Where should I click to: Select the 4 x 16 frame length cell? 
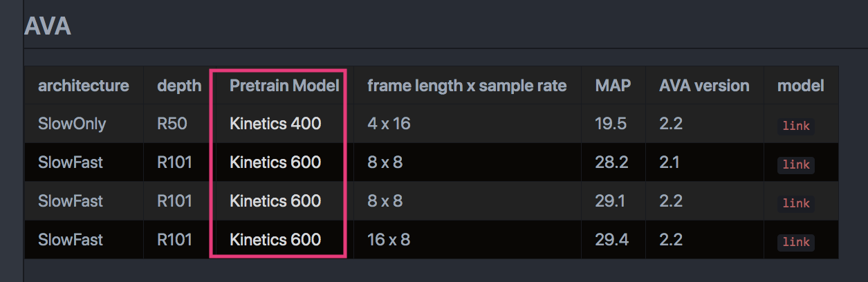[x=389, y=124]
